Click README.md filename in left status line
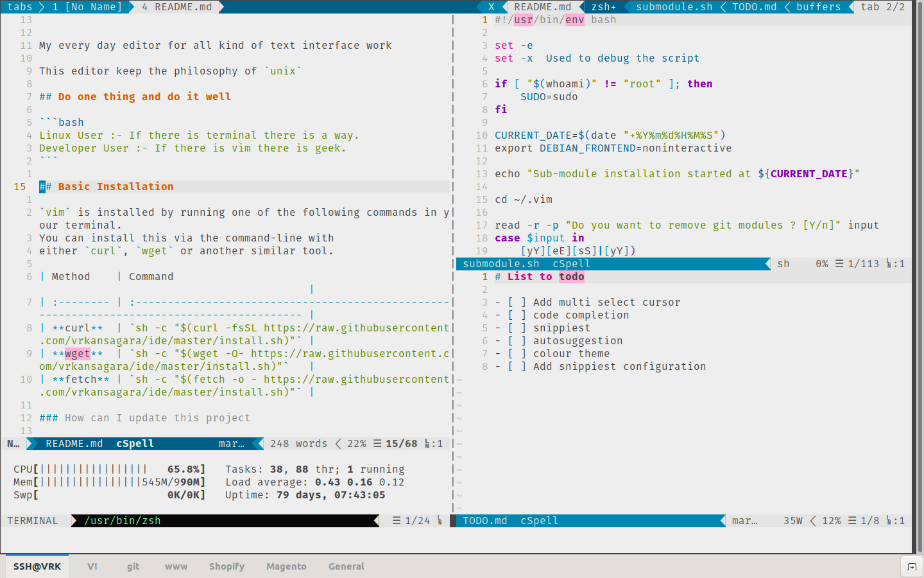 tap(74, 444)
